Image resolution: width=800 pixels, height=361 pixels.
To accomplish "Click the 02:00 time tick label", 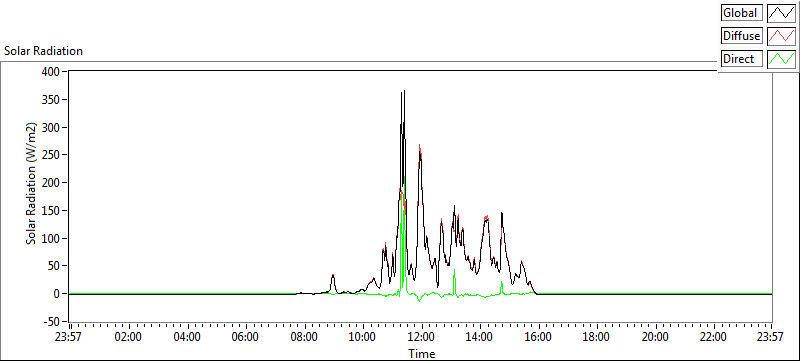I will click(x=129, y=337).
